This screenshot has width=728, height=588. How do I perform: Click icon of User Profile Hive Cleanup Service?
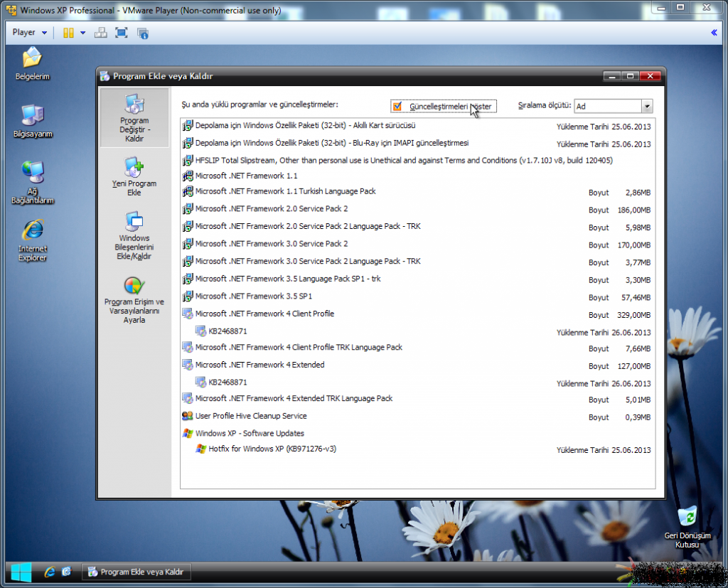pos(188,416)
